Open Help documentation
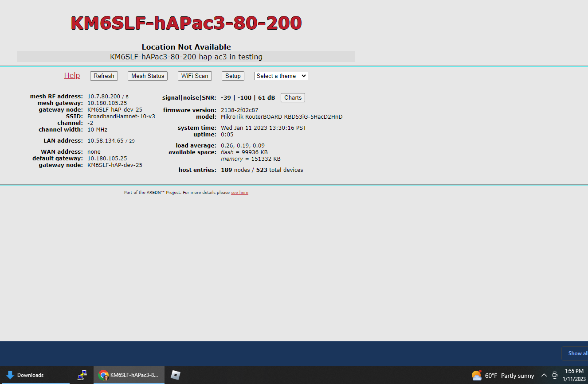The height and width of the screenshot is (384, 588). click(72, 75)
